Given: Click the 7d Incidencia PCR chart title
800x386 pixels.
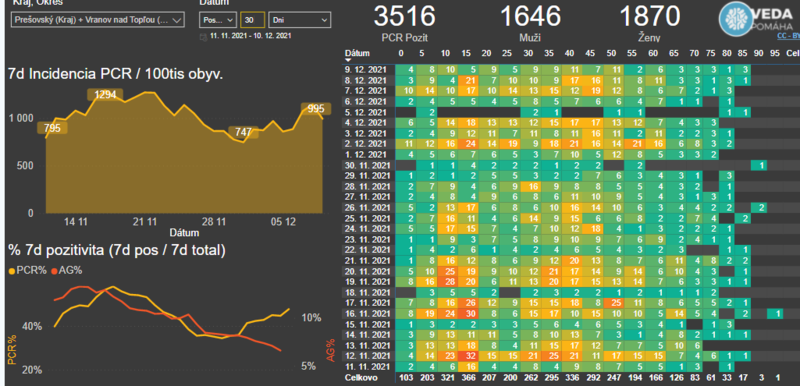Looking at the screenshot, I should click(x=116, y=74).
